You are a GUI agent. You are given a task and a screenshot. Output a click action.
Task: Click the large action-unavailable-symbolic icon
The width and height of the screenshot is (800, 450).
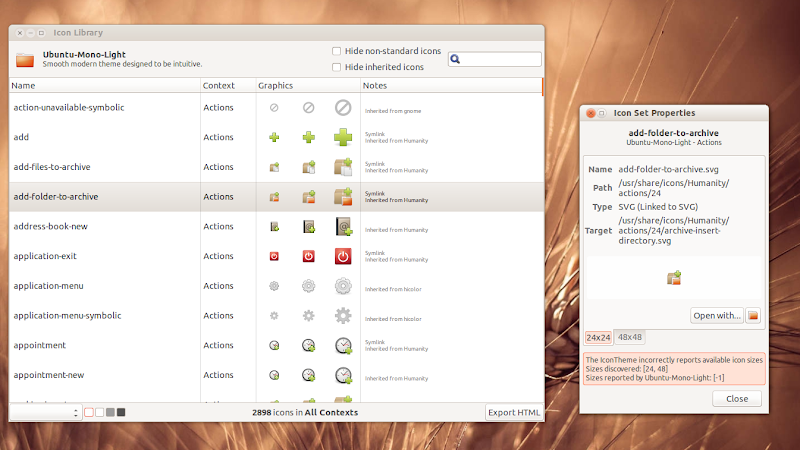(x=343, y=108)
